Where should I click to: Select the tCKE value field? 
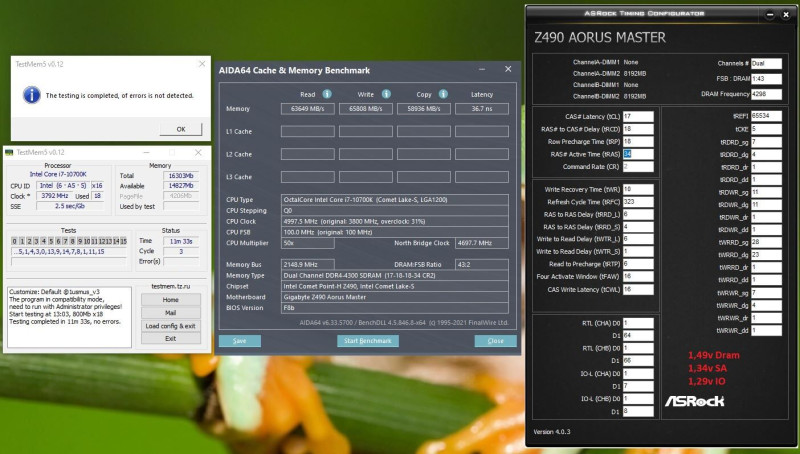(x=766, y=129)
